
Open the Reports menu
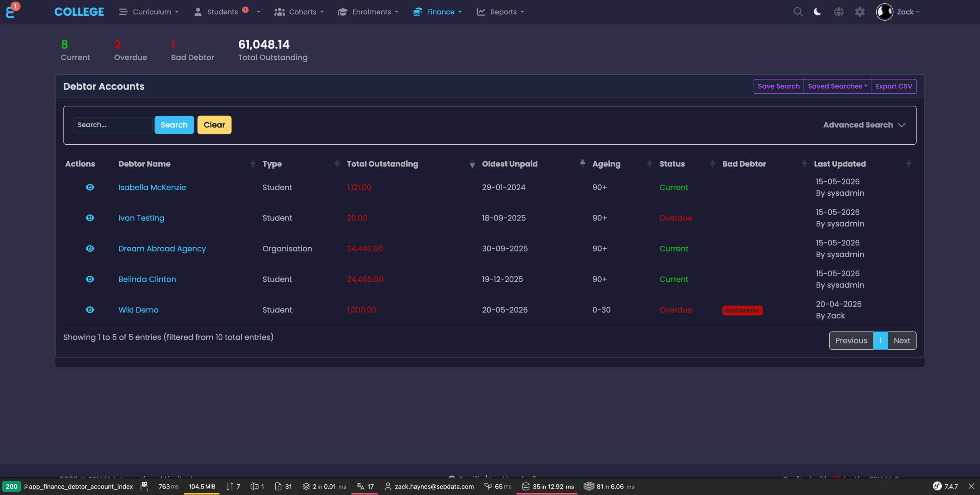click(500, 12)
